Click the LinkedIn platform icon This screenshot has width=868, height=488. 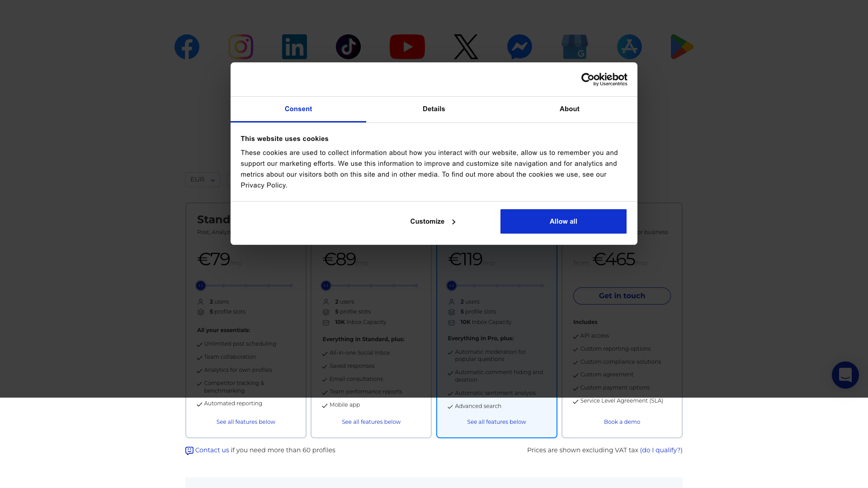pyautogui.click(x=294, y=47)
